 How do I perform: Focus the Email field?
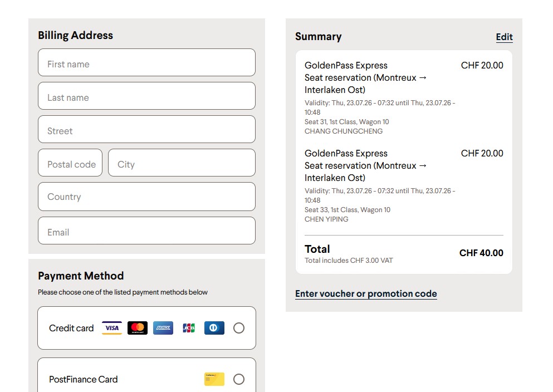pyautogui.click(x=146, y=231)
